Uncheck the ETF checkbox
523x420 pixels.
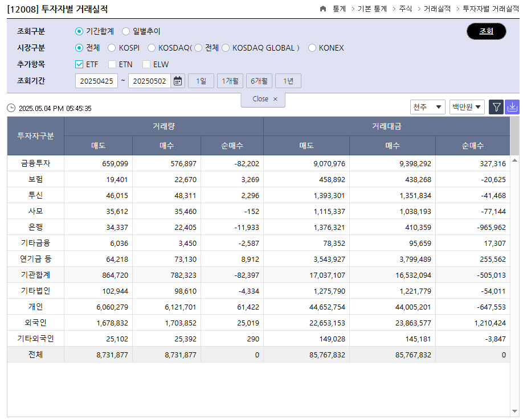tap(79, 64)
